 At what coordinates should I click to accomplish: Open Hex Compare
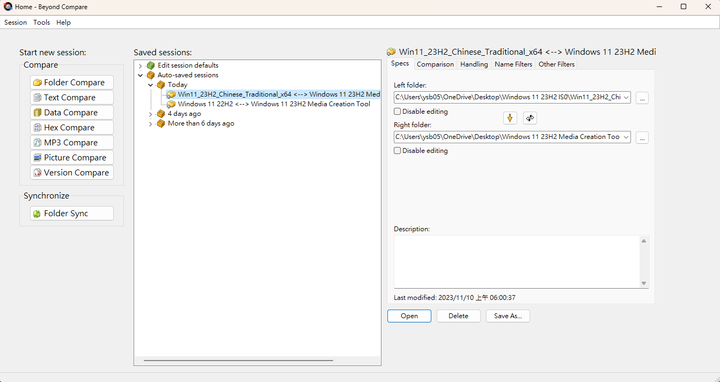(72, 128)
